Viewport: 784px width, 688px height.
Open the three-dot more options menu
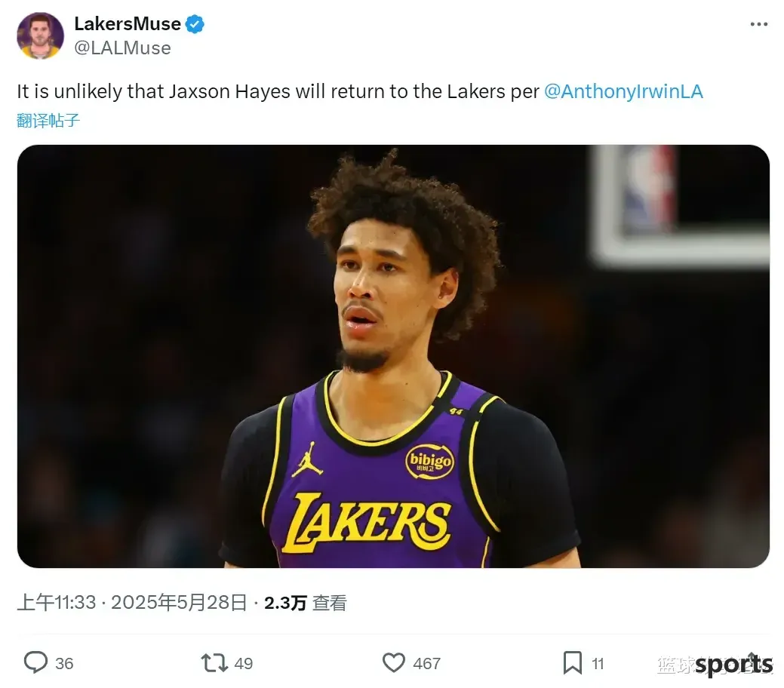(758, 24)
